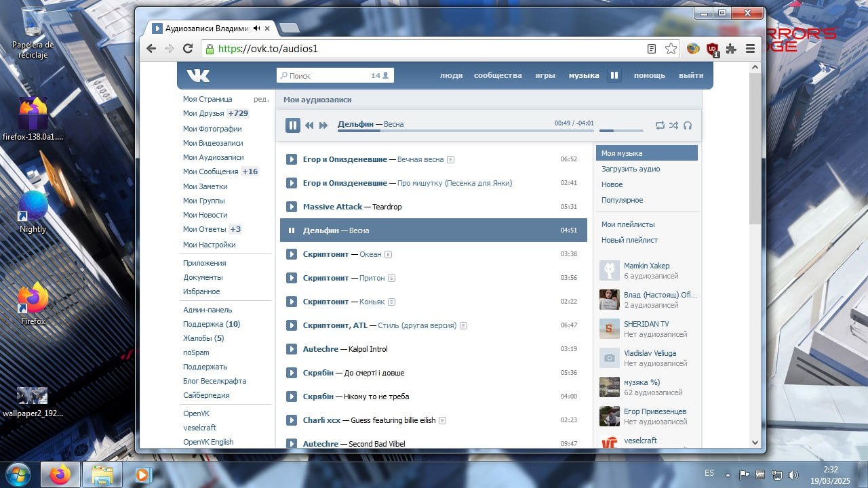
Task: Play Скрябін — До смерті і довше
Action: [x=292, y=373]
